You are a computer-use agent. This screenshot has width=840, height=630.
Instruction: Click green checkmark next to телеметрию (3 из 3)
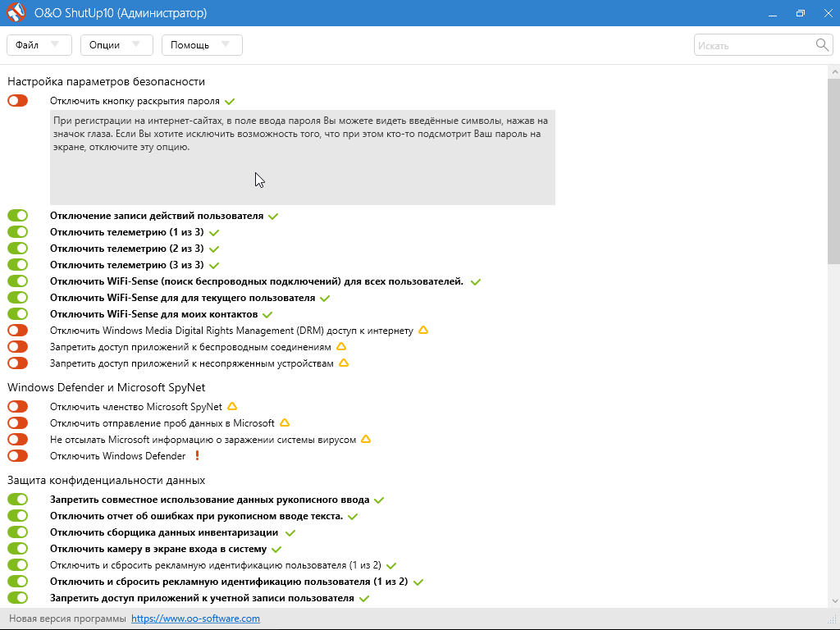214,265
